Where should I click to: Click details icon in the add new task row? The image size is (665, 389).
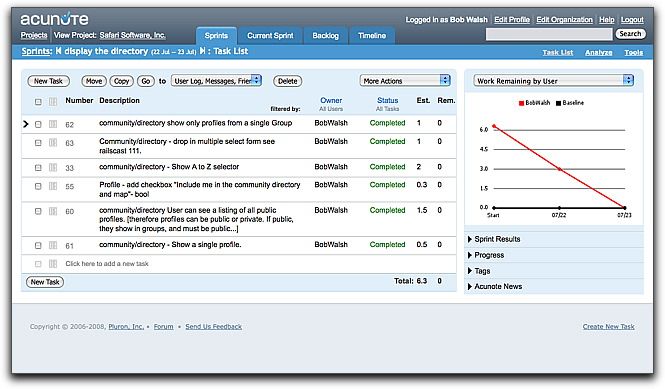pos(53,264)
